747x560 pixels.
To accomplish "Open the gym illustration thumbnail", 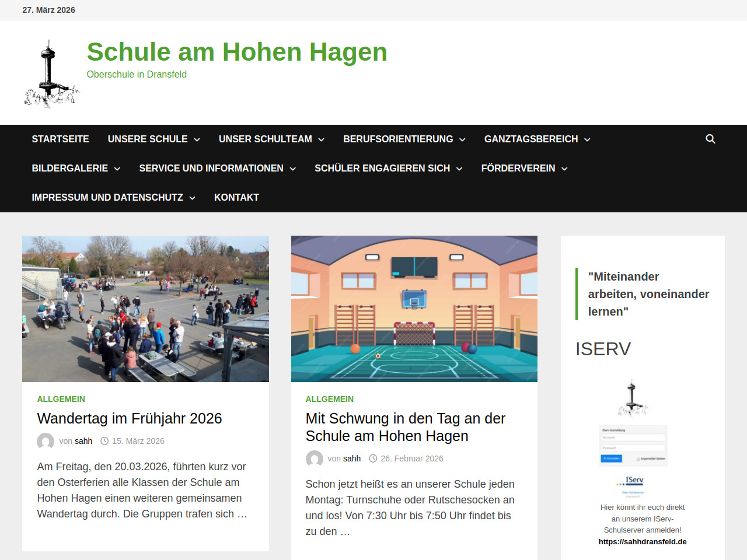I will [414, 309].
